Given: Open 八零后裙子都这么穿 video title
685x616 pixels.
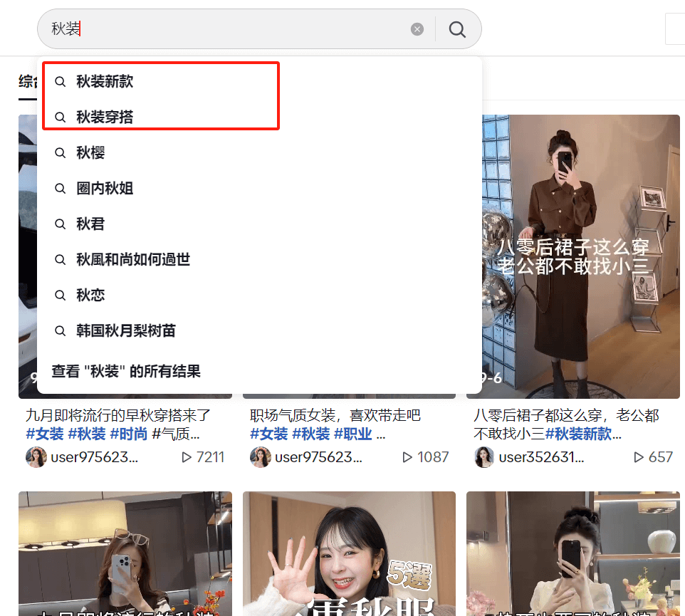Looking at the screenshot, I should [566, 415].
